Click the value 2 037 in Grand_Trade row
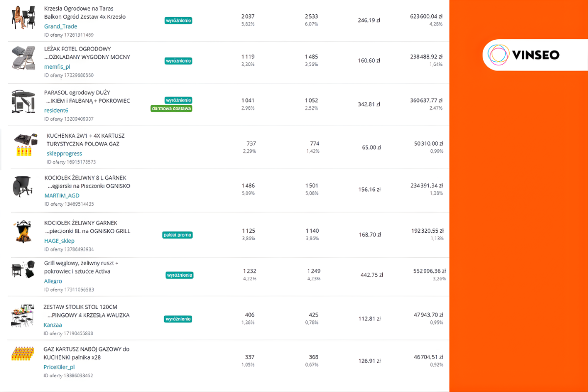Viewport: 588px width, 392px height. (248, 17)
